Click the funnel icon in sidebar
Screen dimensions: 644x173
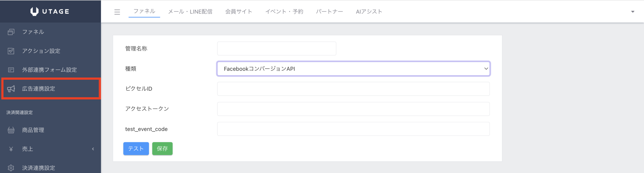pos(11,32)
